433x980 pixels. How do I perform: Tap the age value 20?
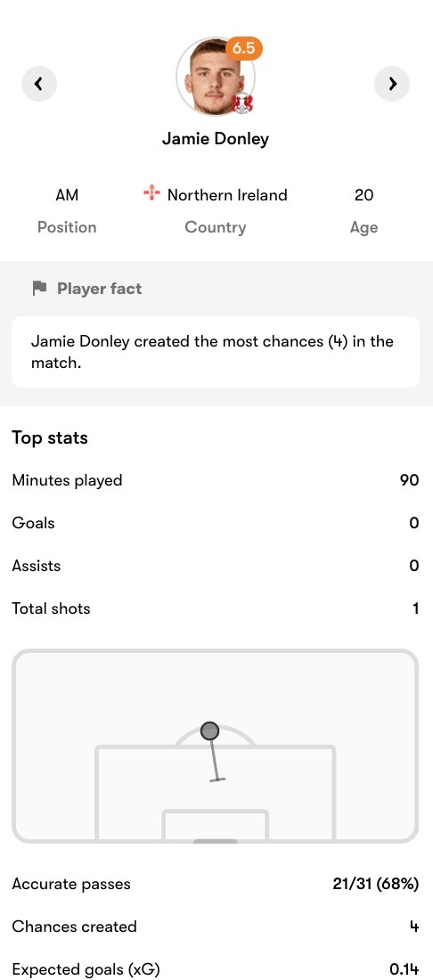(364, 195)
